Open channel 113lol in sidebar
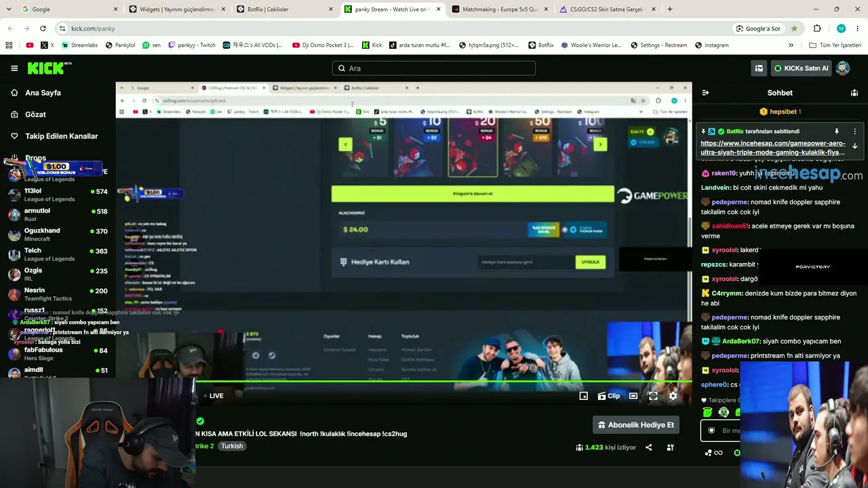Viewport: 868px width, 488px height. click(58, 195)
